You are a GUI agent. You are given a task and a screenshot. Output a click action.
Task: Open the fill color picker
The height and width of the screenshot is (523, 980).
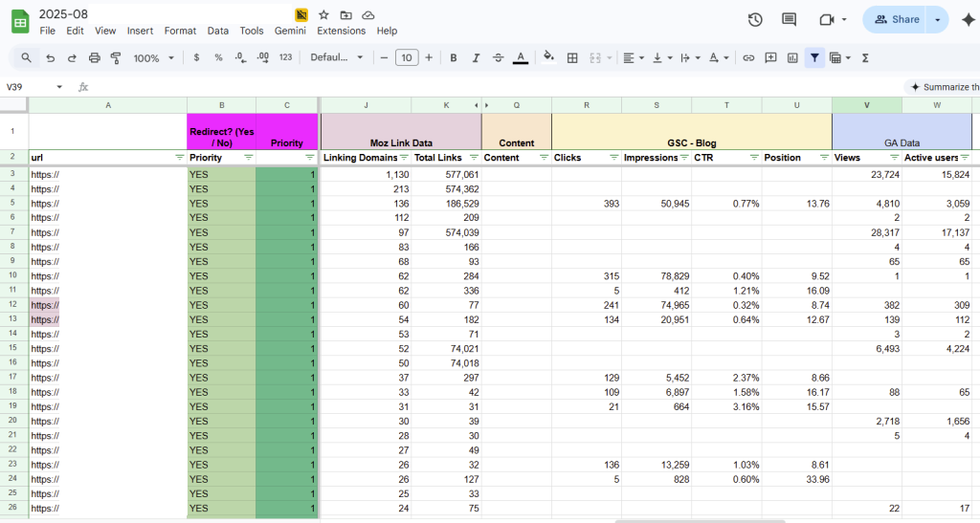548,58
